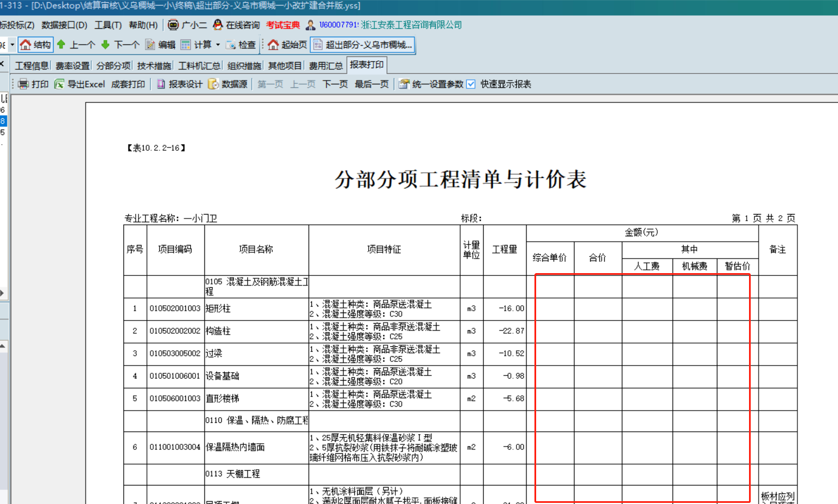The height and width of the screenshot is (504, 838).
Task: Click 浙江安泰工程咨询有限公司 company link
Action: tap(411, 25)
